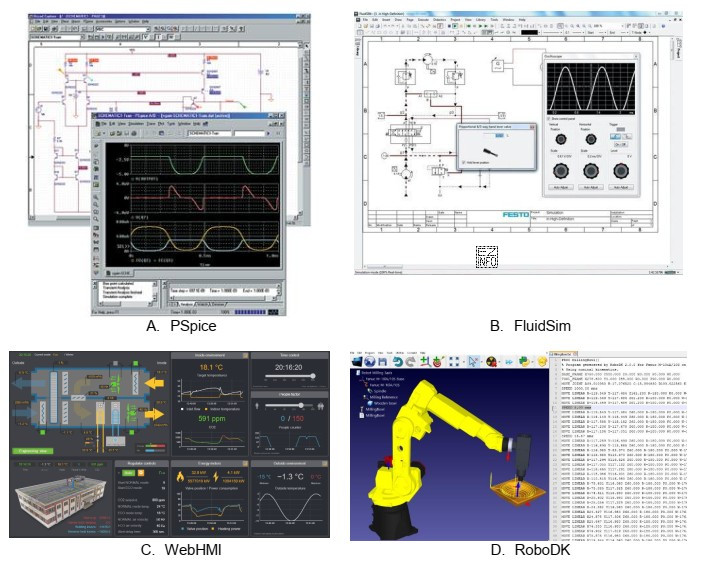This screenshot has height=571, width=704.
Task: Choose the select cursor tool in RoboDK
Action: (473, 361)
